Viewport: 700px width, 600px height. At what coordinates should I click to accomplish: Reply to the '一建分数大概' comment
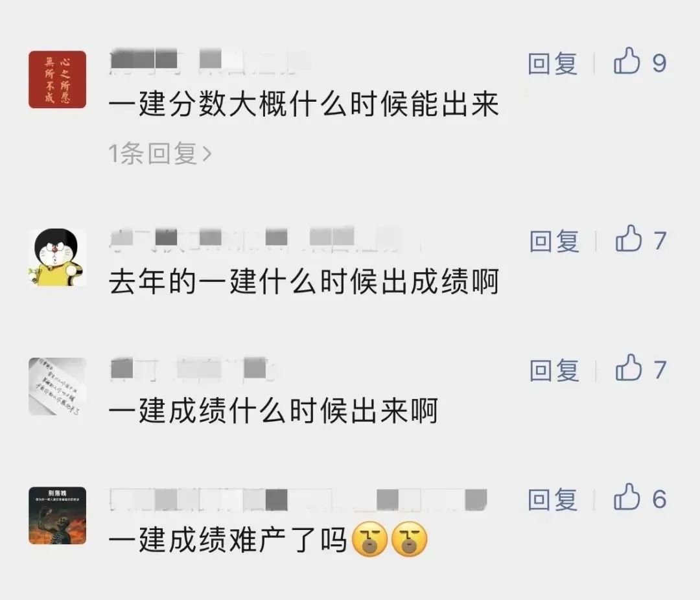coord(553,63)
